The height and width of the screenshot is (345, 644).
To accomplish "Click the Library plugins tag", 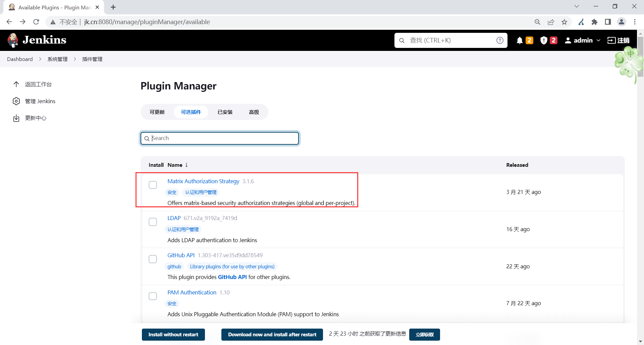I will pos(232,267).
